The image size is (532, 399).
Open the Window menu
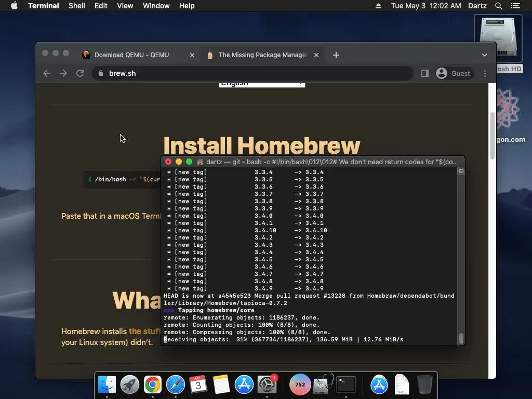point(156,6)
